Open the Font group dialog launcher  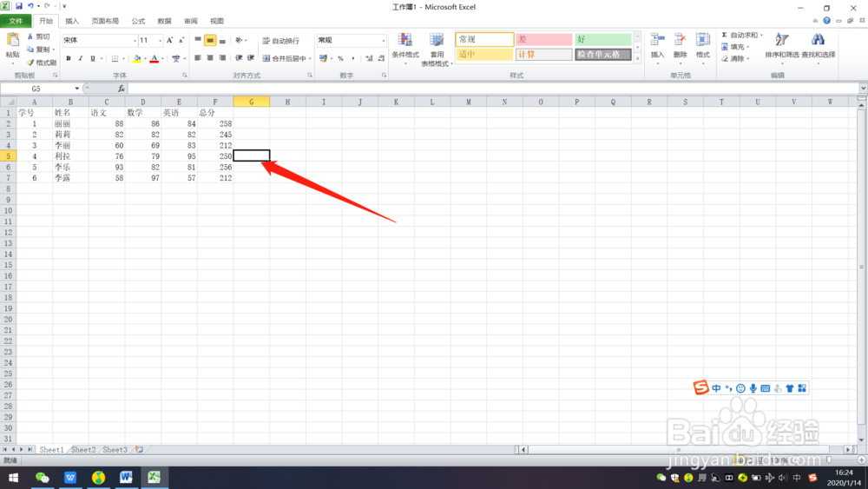click(184, 75)
